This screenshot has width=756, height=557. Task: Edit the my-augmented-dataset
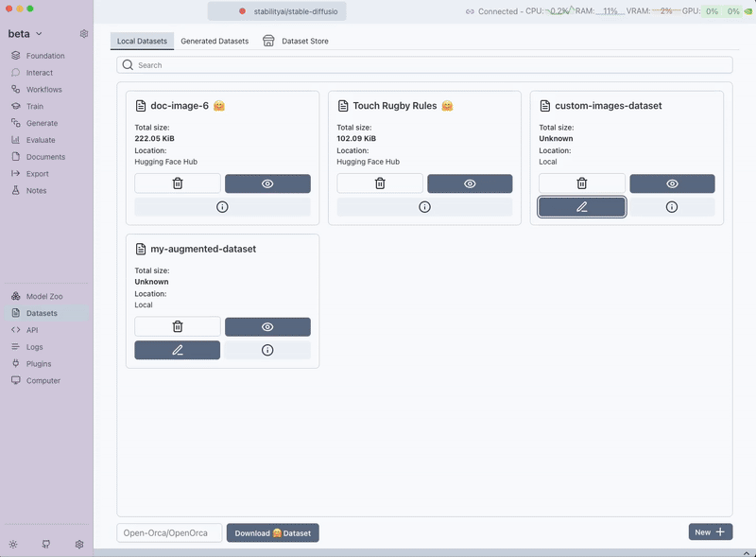tap(178, 350)
